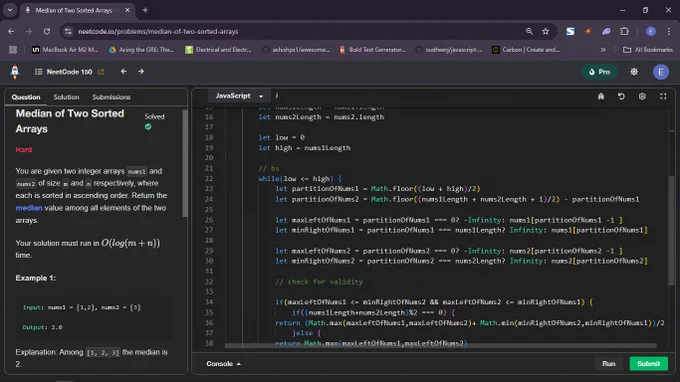Open All Bookmarks folder
Screen dimensions: 680x382
pos(648,50)
